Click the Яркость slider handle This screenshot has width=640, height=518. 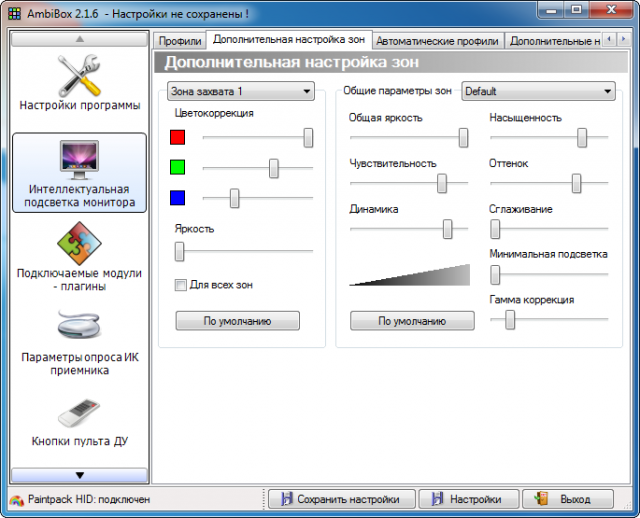coord(179,251)
